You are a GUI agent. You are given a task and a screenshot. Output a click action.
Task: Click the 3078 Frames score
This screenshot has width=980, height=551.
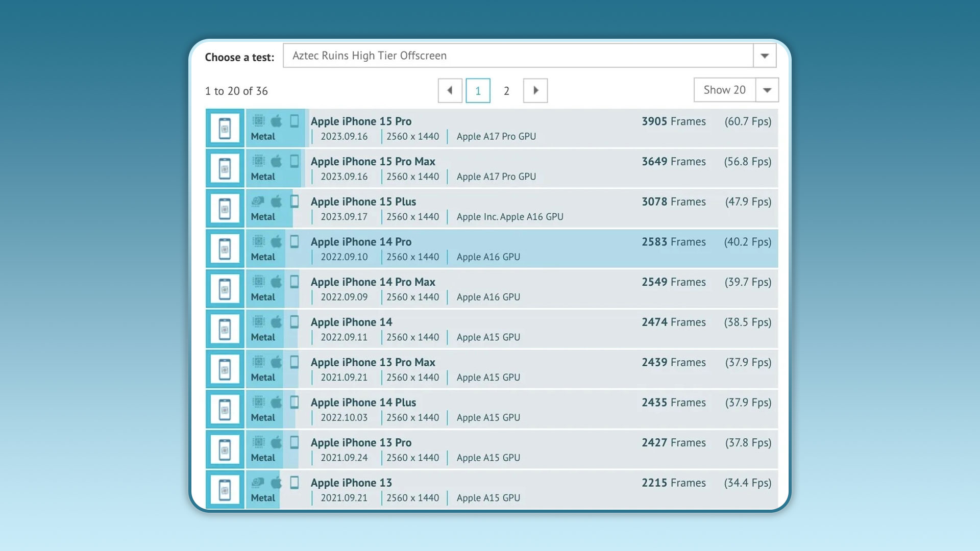coord(674,202)
